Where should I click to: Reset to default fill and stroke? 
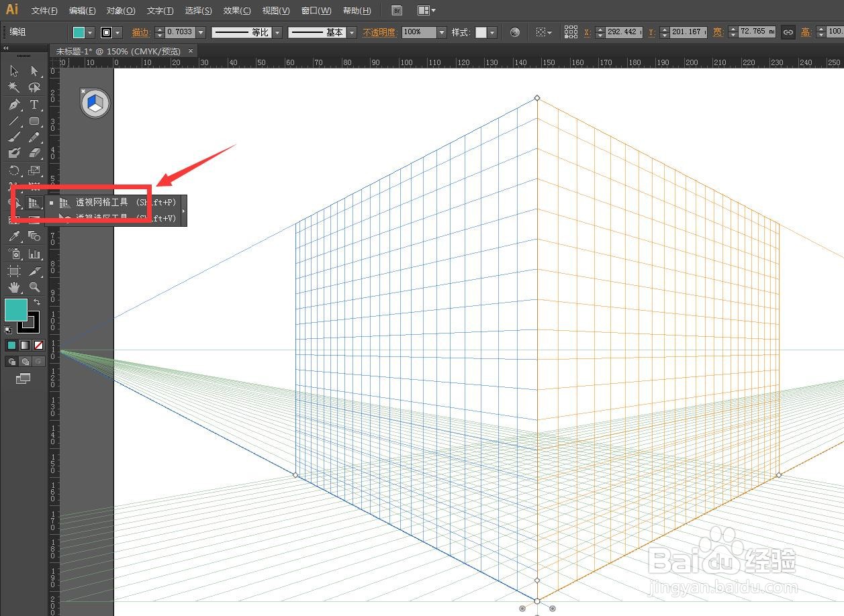tap(8, 329)
